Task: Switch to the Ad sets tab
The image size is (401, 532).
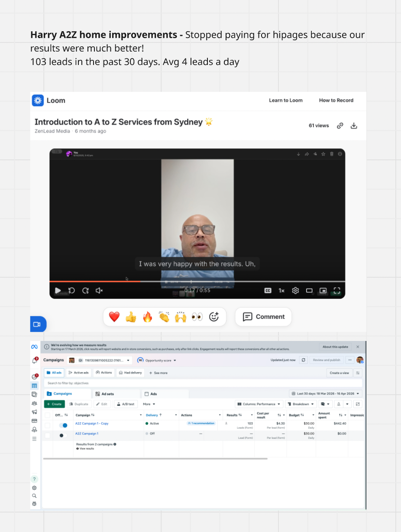Action: click(x=116, y=394)
